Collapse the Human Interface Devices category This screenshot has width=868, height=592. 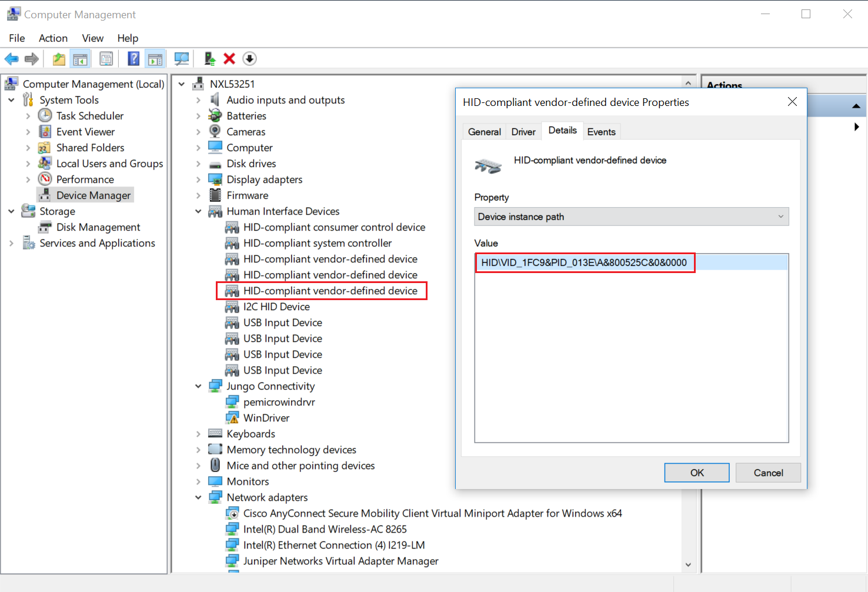[198, 211]
